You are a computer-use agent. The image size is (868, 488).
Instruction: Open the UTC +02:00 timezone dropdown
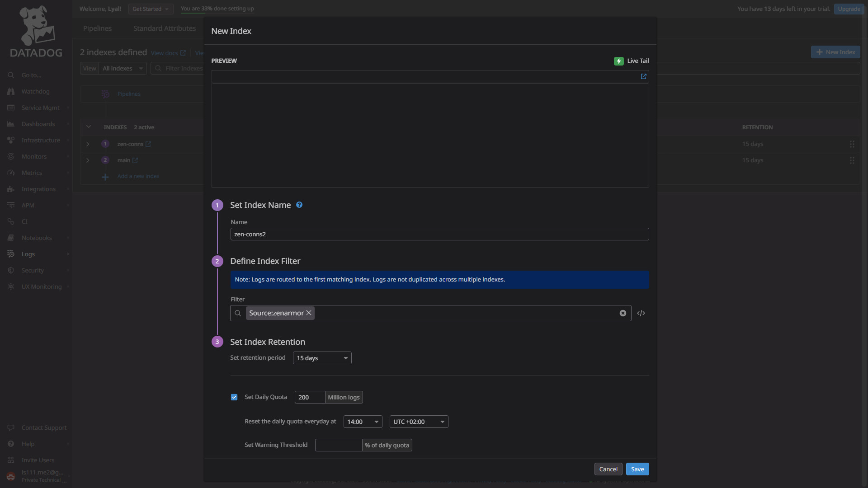tap(419, 422)
